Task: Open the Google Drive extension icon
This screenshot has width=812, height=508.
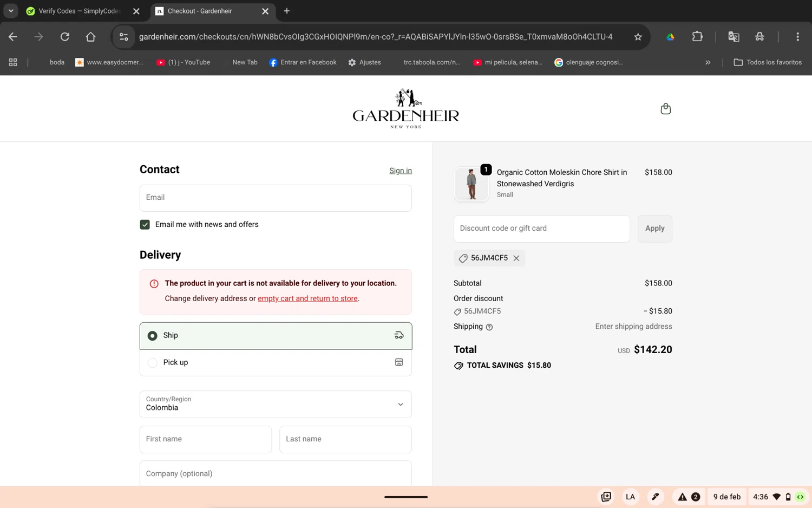Action: click(x=670, y=37)
